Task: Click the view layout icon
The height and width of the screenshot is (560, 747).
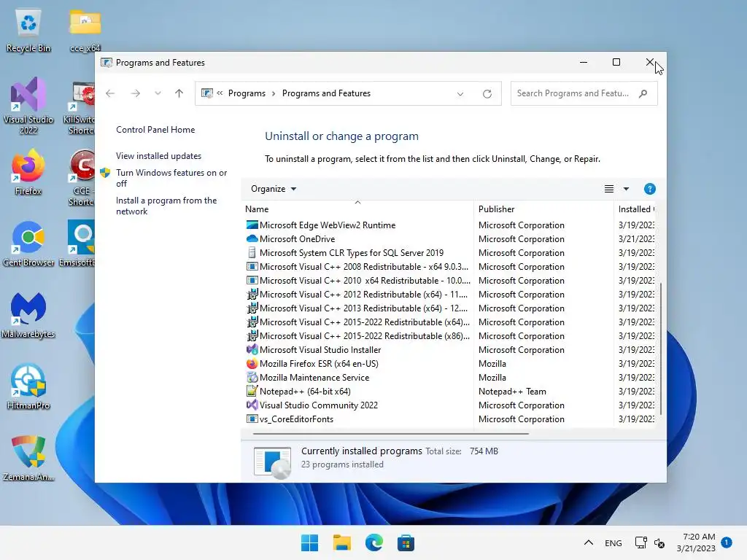Action: 609,189
